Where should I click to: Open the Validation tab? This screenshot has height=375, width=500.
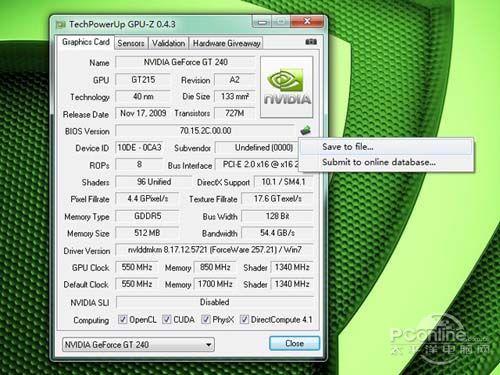pyautogui.click(x=168, y=43)
